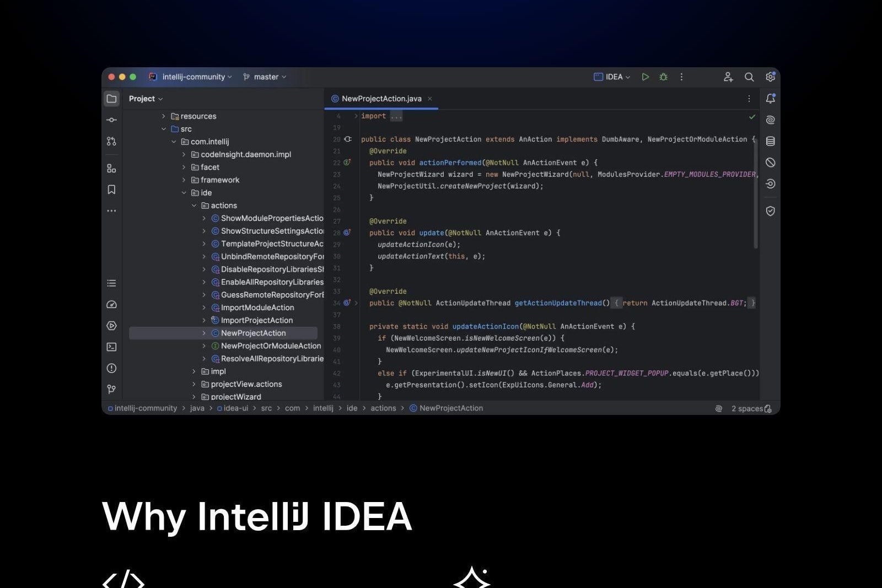Open the Notifications bell icon
882x588 pixels.
tap(771, 99)
